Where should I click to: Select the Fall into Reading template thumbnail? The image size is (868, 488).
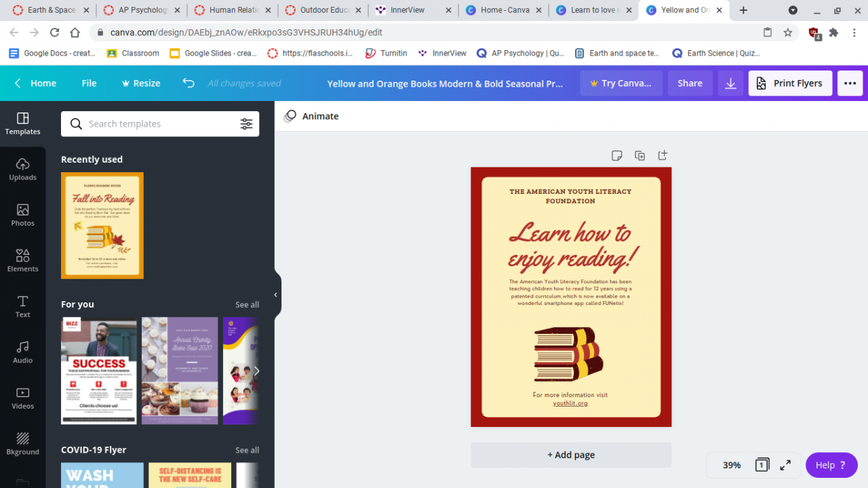102,226
